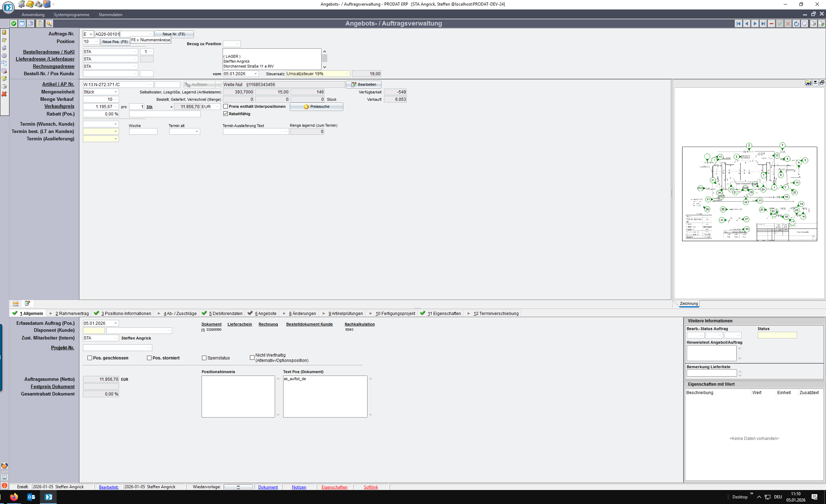Image resolution: width=826 pixels, height=504 pixels.
Task: Click the shopping cart quick-access icon
Action: (x=4, y=48)
